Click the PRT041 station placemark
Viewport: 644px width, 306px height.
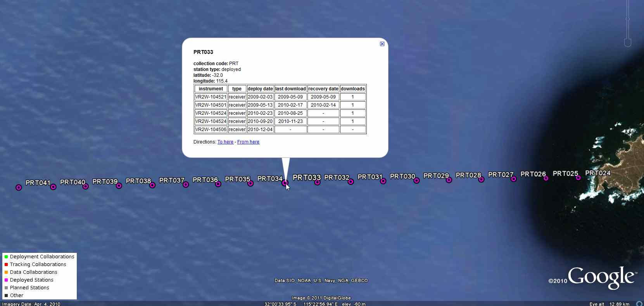click(x=19, y=188)
